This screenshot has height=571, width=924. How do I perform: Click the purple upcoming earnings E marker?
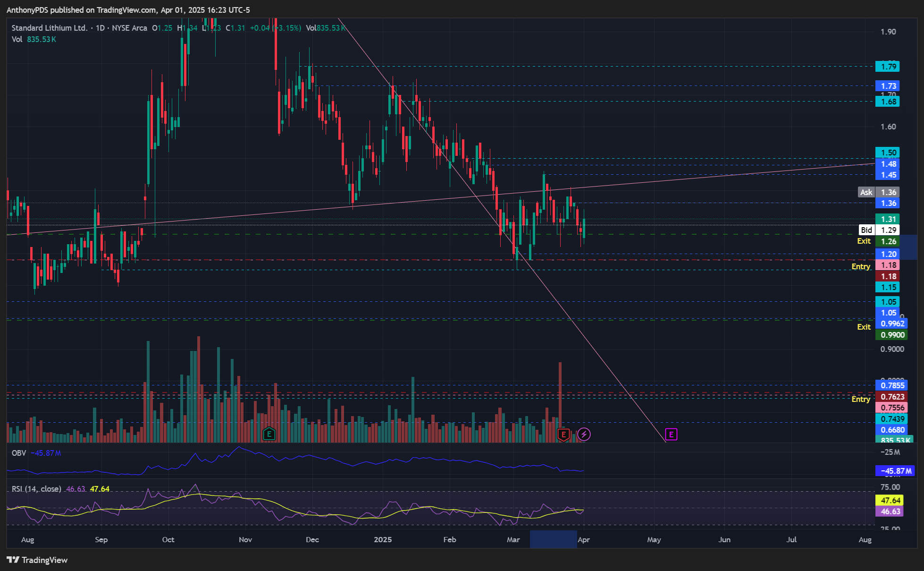(671, 434)
